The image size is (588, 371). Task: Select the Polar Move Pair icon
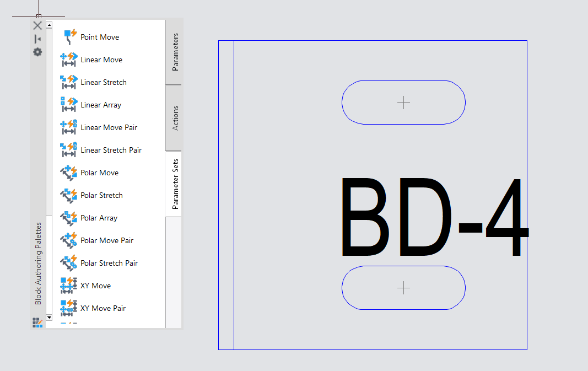coord(69,240)
